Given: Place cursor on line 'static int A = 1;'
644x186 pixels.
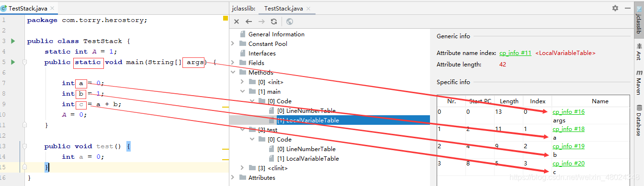Looking at the screenshot, I should click(80, 52).
